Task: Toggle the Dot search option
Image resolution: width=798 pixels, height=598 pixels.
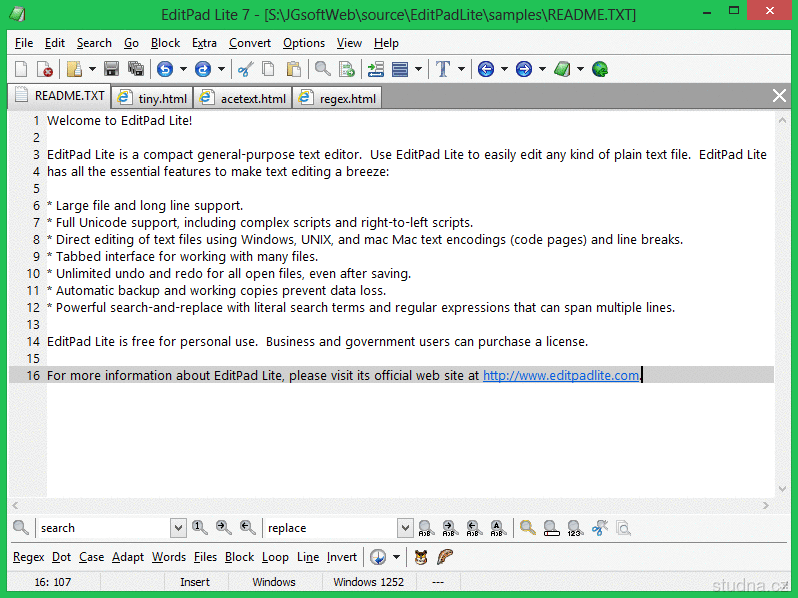Action: click(62, 557)
